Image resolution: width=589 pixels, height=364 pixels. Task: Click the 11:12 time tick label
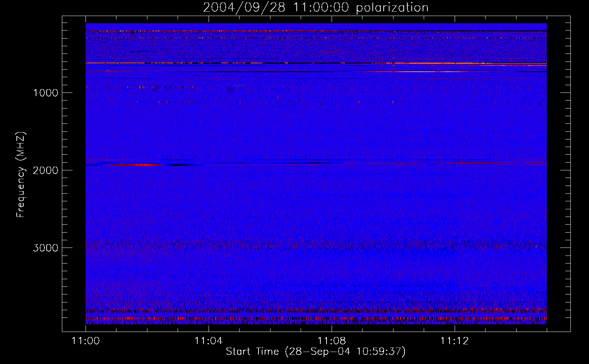[x=455, y=341]
